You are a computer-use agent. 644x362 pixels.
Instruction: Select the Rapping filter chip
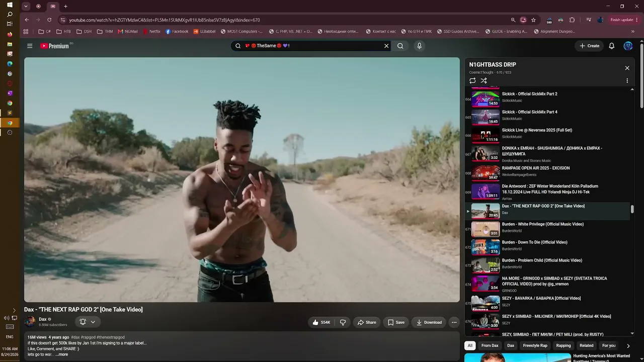pos(563,345)
